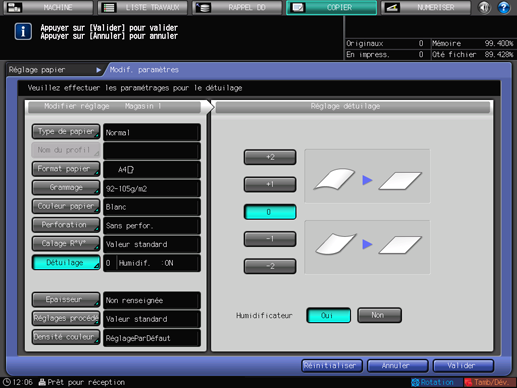This screenshot has width=517, height=388.
Task: Click the Réinitialiser button
Action: [332, 366]
